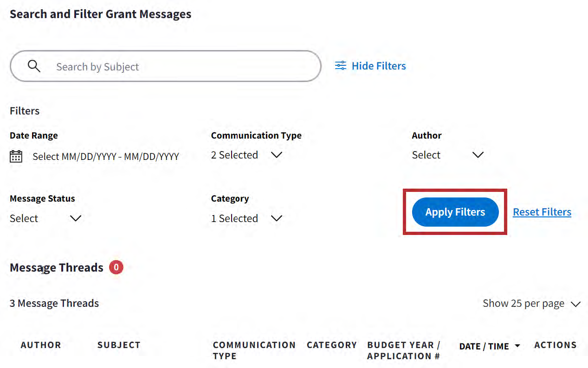Click the unread count badge by Message Threads
Screen dimensions: 588x368
click(x=116, y=267)
